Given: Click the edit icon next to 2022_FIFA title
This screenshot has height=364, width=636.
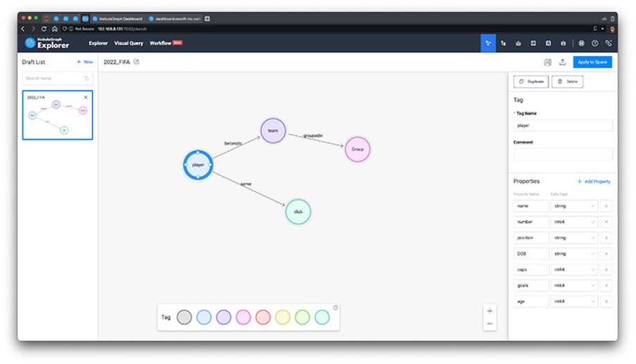Looking at the screenshot, I should [136, 62].
